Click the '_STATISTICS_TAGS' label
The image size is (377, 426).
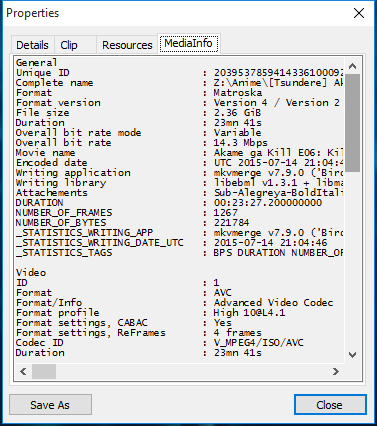64,253
